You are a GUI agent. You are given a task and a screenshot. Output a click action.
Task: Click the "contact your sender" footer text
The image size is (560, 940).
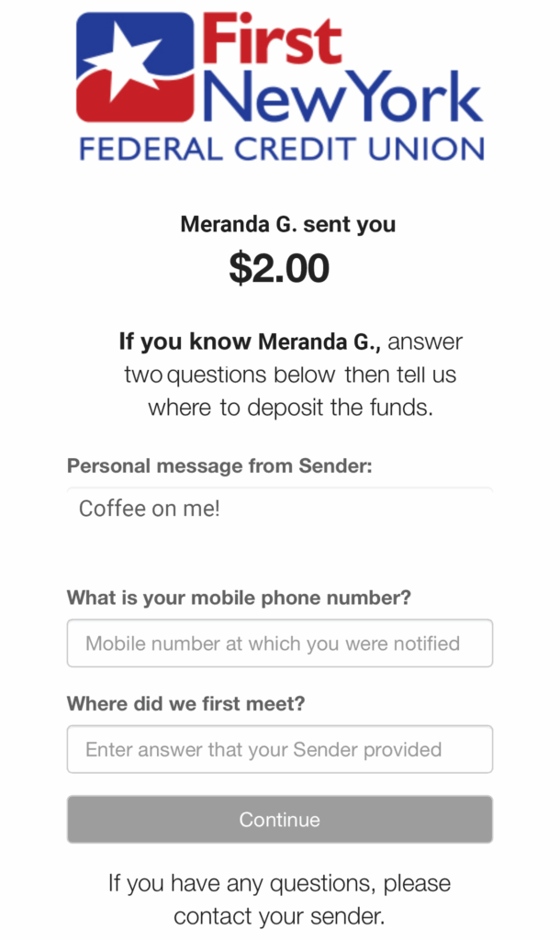tap(279, 916)
